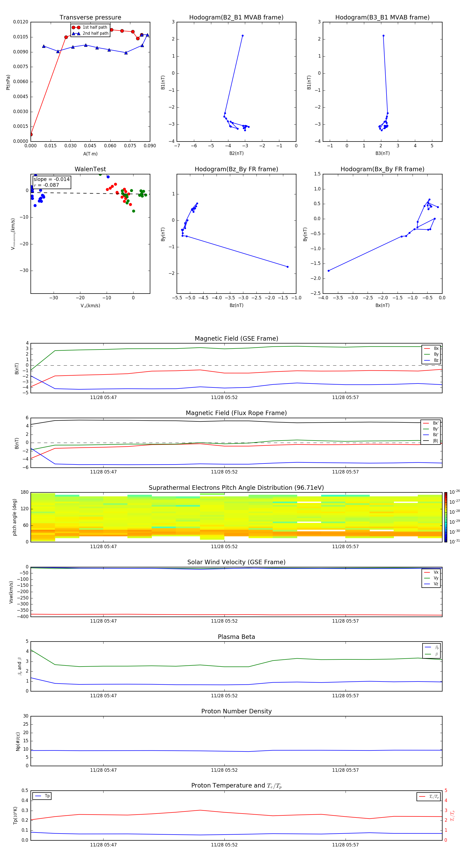The height and width of the screenshot is (868, 473).
Task: Click the 'Bx(nT)' x-axis label
Action: click(382, 305)
